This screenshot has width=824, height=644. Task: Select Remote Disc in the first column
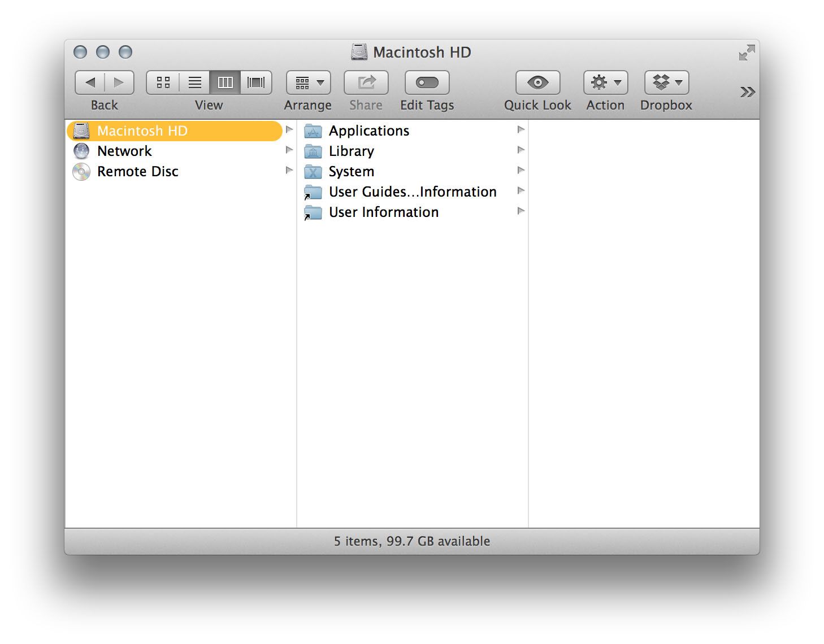click(x=137, y=172)
